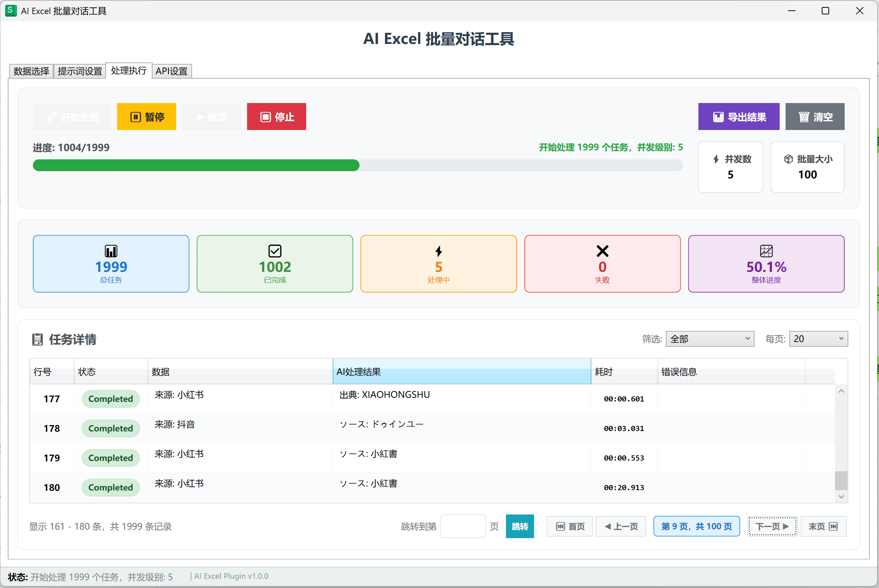Click the 耗时 column header
The height and width of the screenshot is (588, 879).
(624, 371)
